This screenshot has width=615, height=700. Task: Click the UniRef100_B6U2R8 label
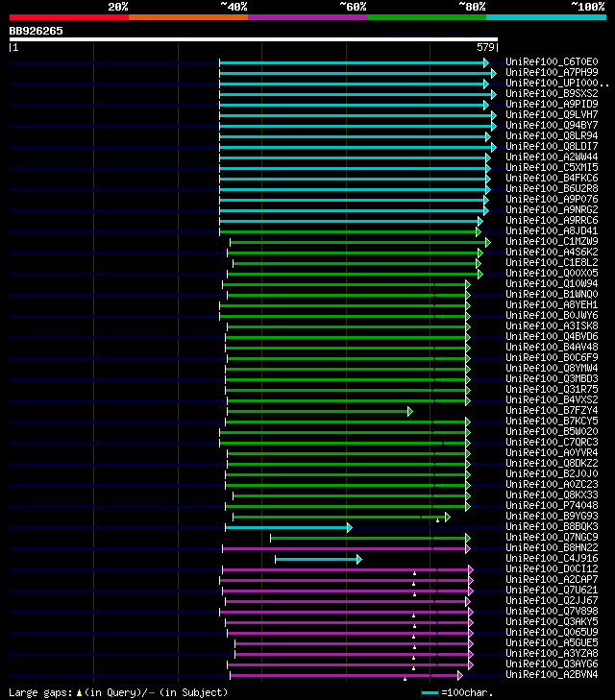click(x=552, y=189)
